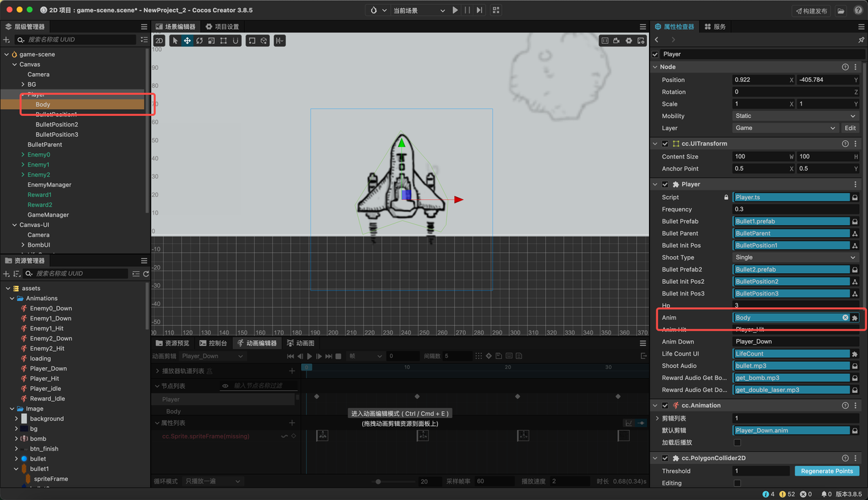Click the add-node plus icon in hierarchy panel
The image size is (868, 500).
click(7, 39)
